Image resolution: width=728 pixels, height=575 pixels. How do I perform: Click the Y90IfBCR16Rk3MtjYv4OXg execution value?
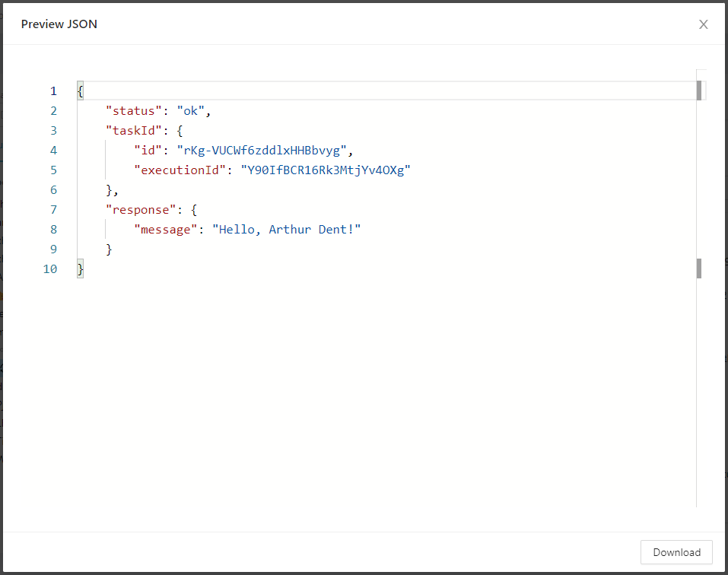[325, 170]
